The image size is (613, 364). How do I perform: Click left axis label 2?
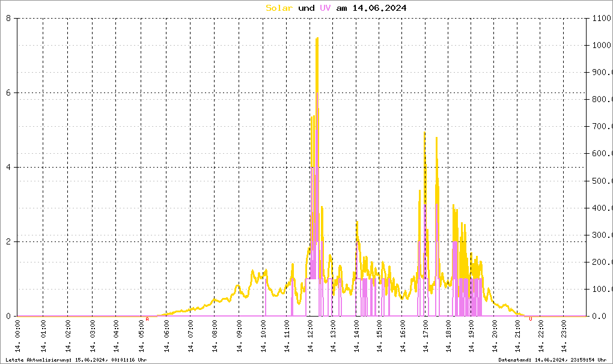pos(8,241)
